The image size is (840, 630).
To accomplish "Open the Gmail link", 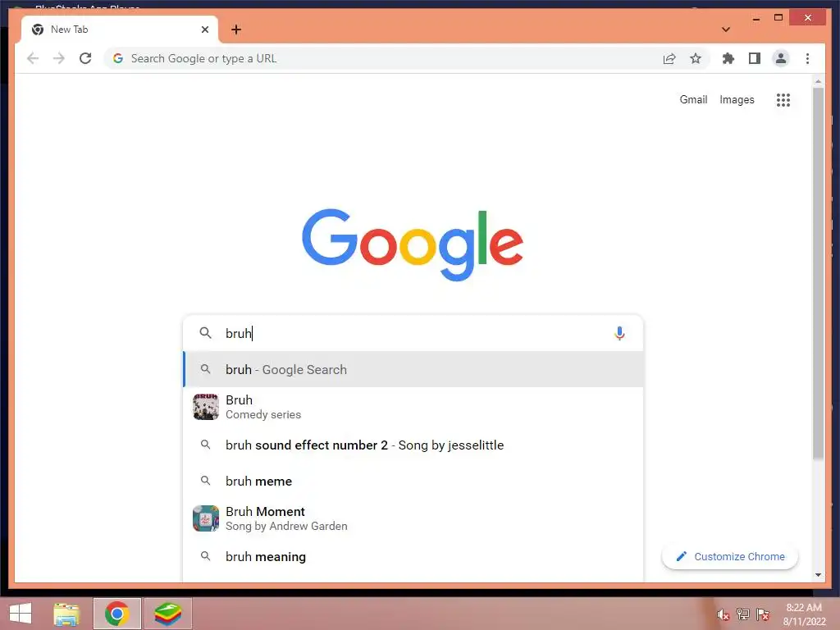I will pos(693,99).
